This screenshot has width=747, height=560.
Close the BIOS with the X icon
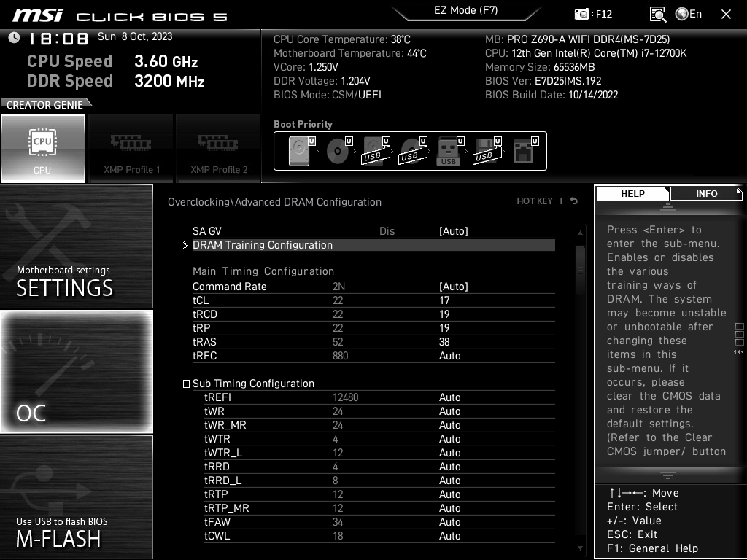point(726,15)
